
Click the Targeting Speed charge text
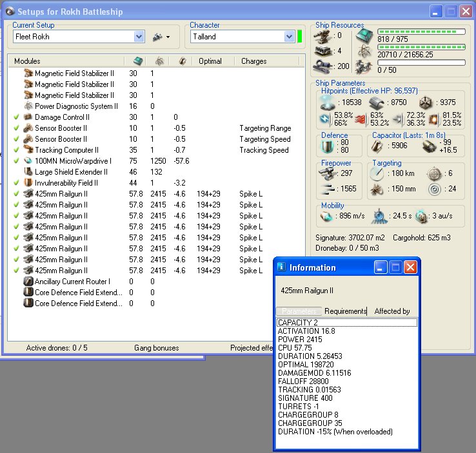point(264,139)
